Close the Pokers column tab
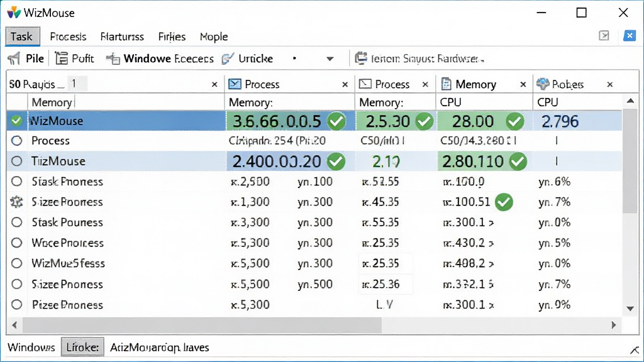The width and height of the screenshot is (644, 362). (x=610, y=84)
